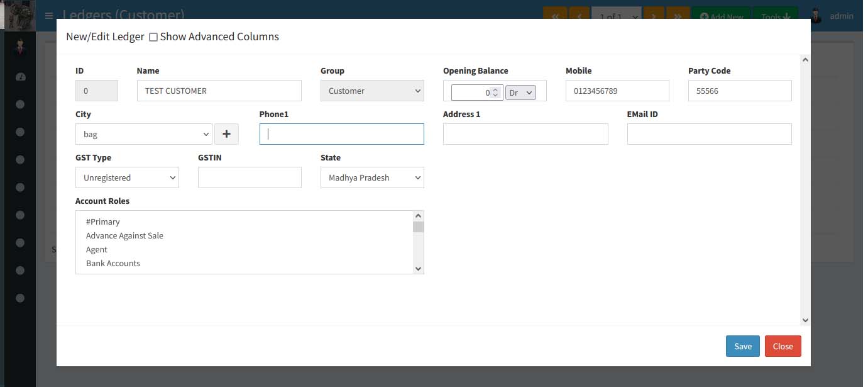Screen dimensions: 868x387
Task: Open the GST Type dropdown
Action: [x=127, y=177]
